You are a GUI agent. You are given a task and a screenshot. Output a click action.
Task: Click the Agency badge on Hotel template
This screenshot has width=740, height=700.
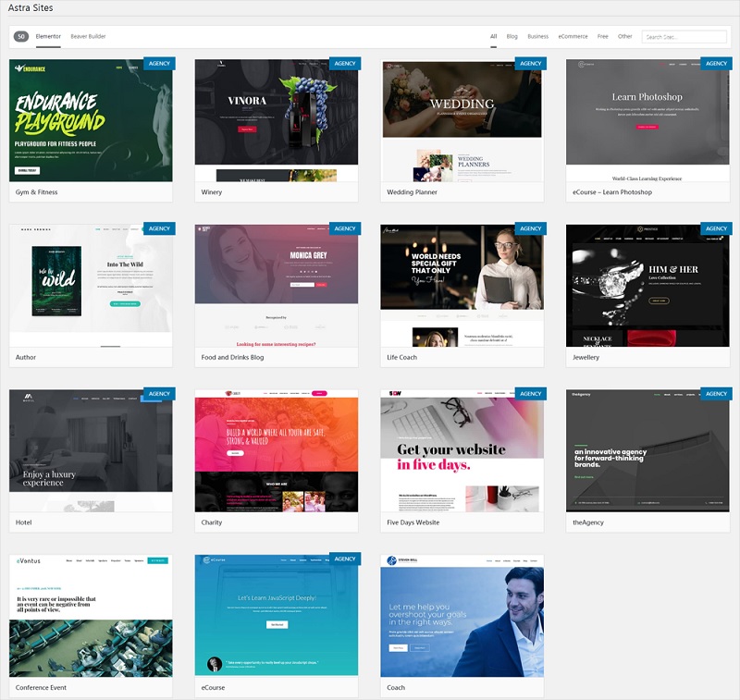[x=159, y=394]
